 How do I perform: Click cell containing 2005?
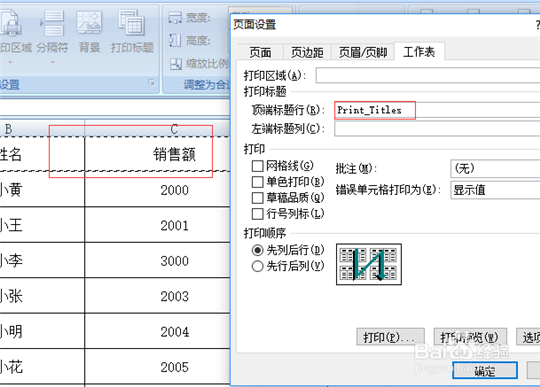tap(157, 367)
